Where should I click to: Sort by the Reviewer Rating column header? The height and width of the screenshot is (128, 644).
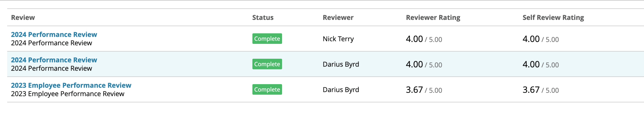[433, 18]
